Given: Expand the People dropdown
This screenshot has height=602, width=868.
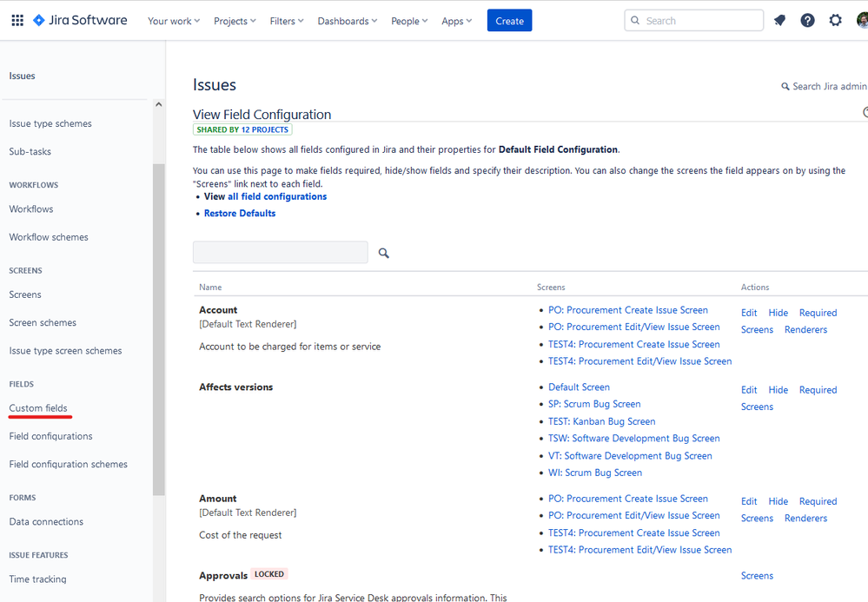Looking at the screenshot, I should coord(409,21).
